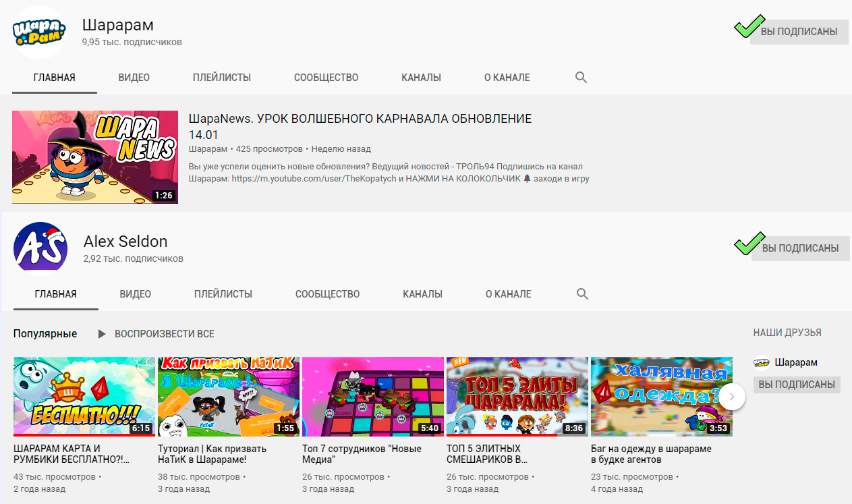Open О канале tab of Alex Seldon
The height and width of the screenshot is (504, 852).
508,294
